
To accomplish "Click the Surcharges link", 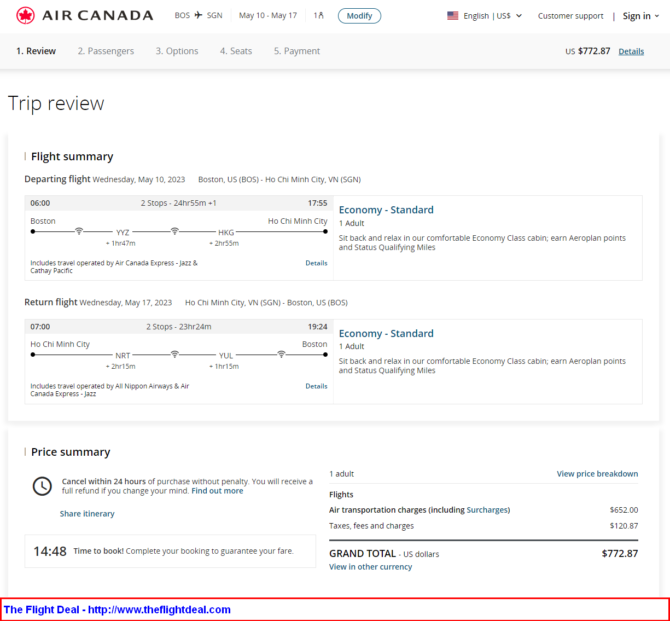I will [x=487, y=510].
